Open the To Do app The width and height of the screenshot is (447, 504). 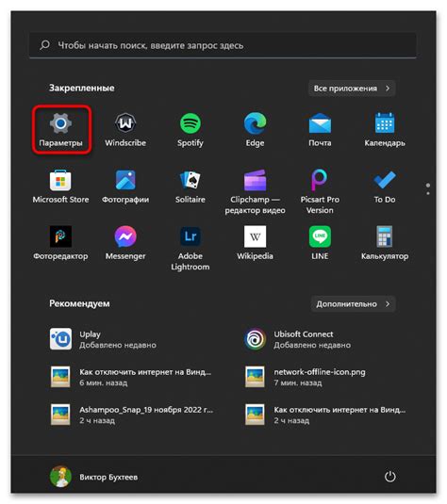click(x=385, y=187)
